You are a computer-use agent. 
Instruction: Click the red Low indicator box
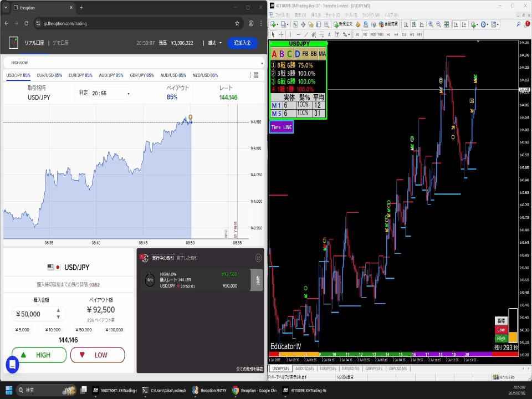click(x=501, y=329)
